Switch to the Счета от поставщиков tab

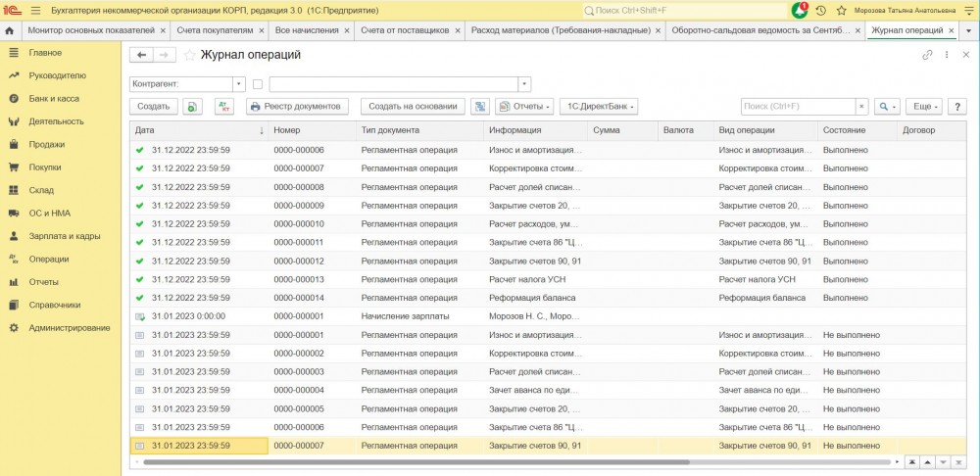(x=404, y=30)
